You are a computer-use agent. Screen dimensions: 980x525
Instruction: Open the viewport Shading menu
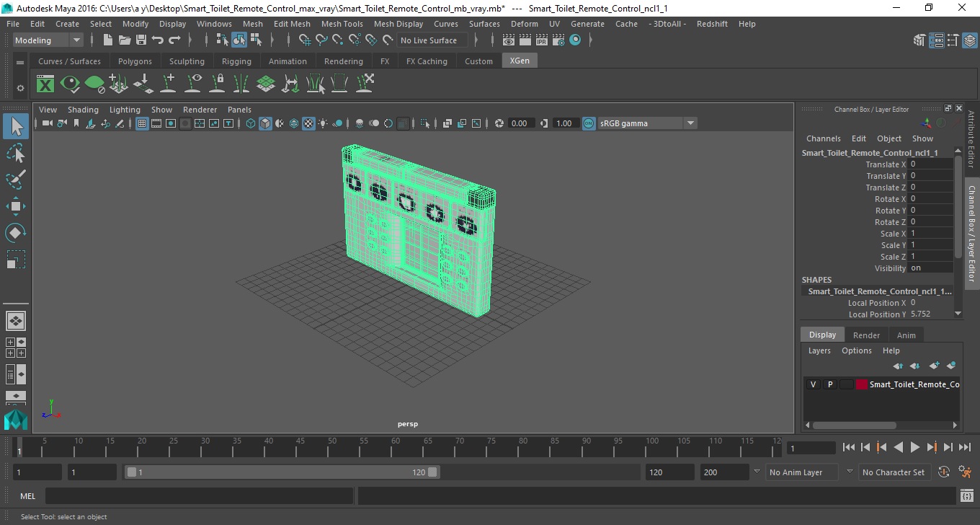(83, 110)
